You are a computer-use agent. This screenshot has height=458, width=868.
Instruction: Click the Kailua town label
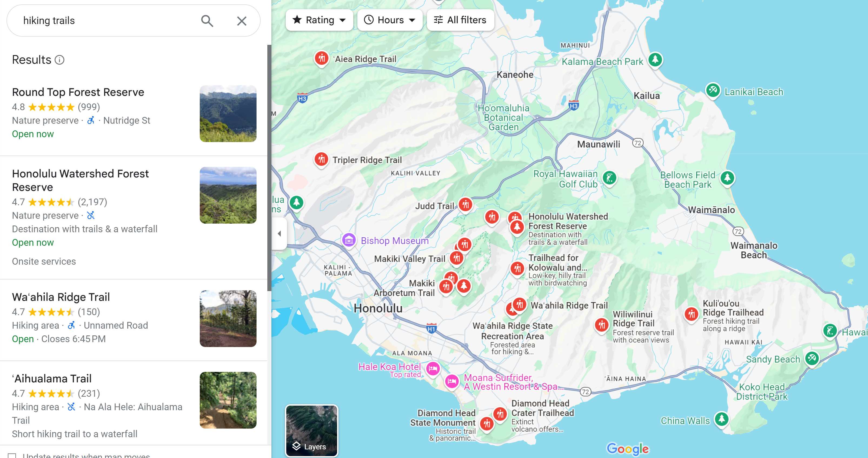tap(647, 96)
